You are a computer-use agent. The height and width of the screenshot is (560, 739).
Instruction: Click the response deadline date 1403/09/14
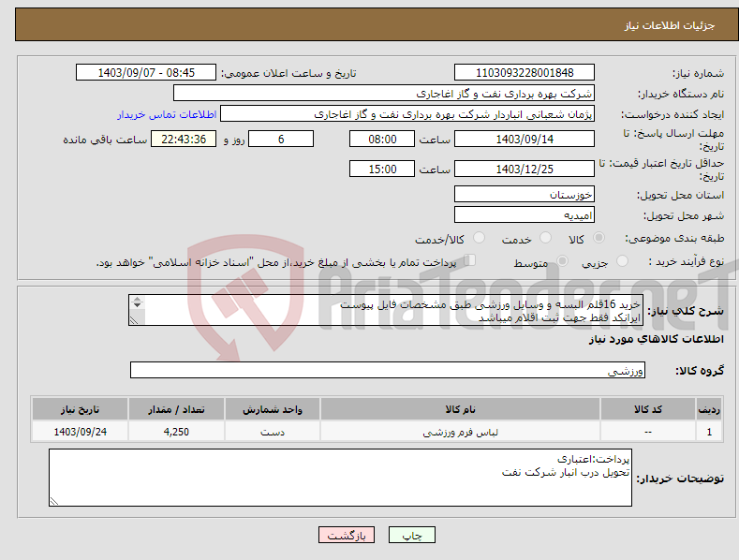click(525, 139)
